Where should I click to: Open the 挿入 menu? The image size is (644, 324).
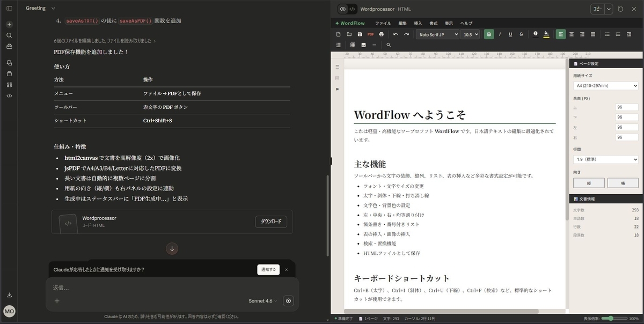click(418, 24)
